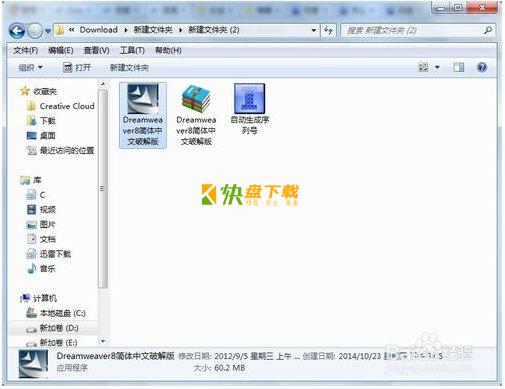Open the 视频 library
This screenshot has height=389, width=505.
coord(41,209)
